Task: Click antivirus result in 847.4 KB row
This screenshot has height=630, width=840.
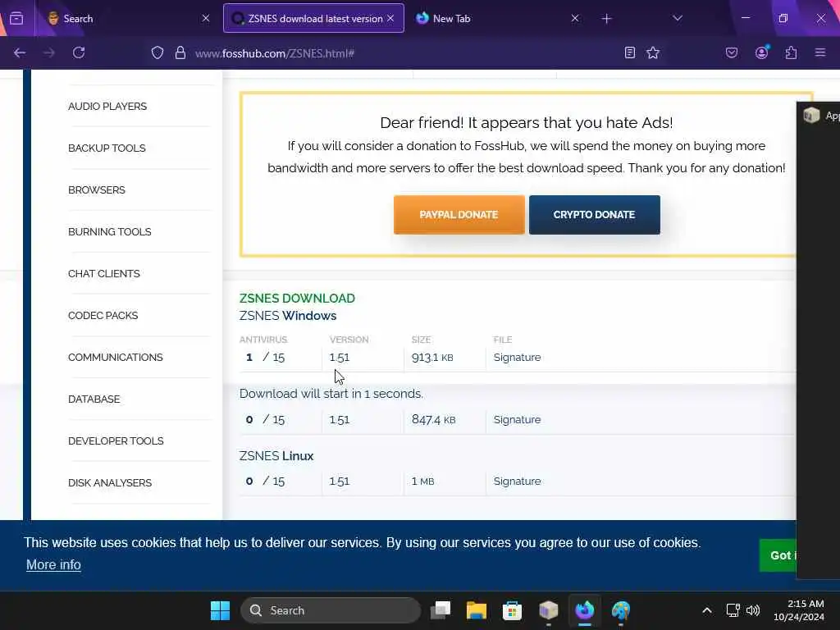Action: (x=265, y=419)
